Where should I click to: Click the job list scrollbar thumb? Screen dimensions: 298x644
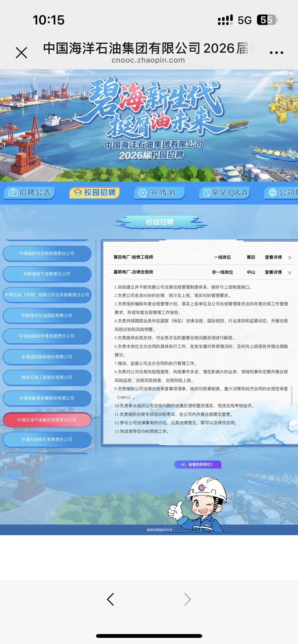292,395
